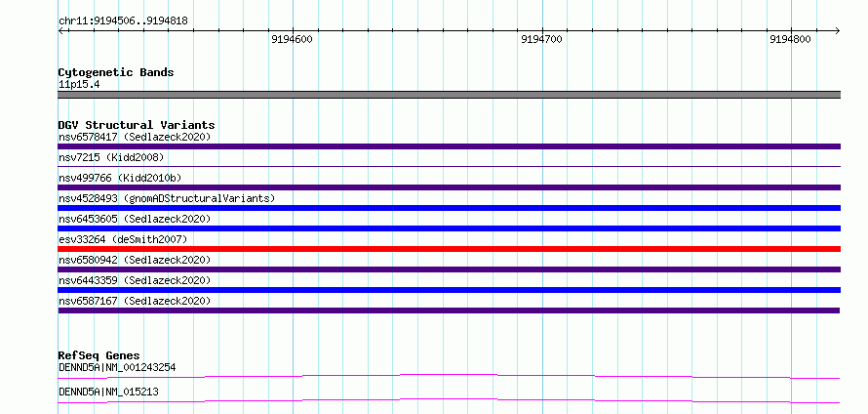Select the Cytogenetic Bands track title
Image resolution: width=868 pixels, height=414 pixels.
(x=116, y=72)
